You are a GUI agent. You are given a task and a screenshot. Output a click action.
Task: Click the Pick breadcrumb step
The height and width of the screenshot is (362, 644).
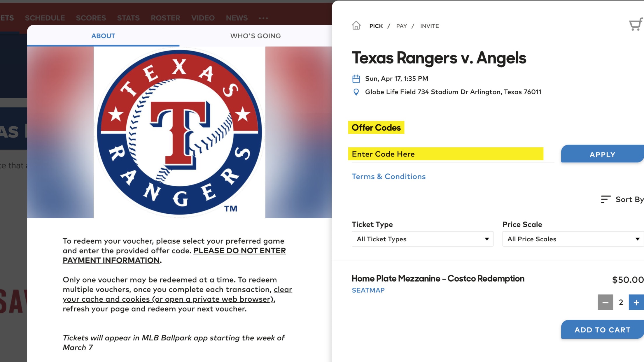pyautogui.click(x=376, y=26)
